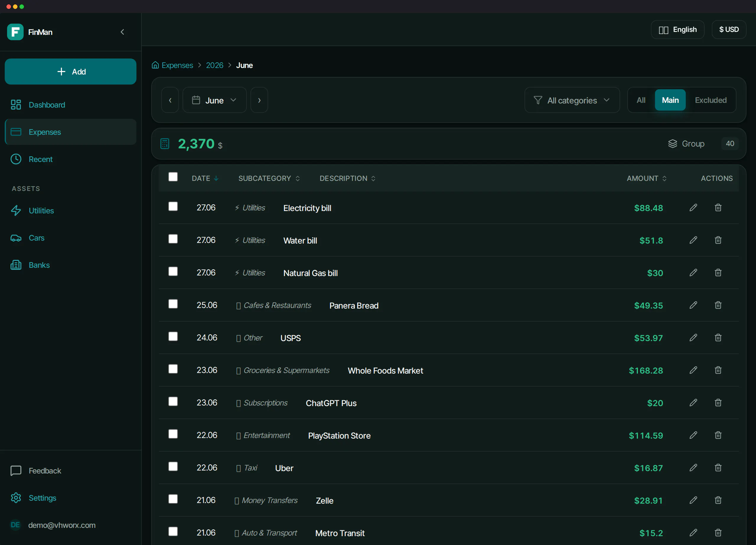Sort by the Subcategory column
This screenshot has width=756, height=545.
pos(269,179)
